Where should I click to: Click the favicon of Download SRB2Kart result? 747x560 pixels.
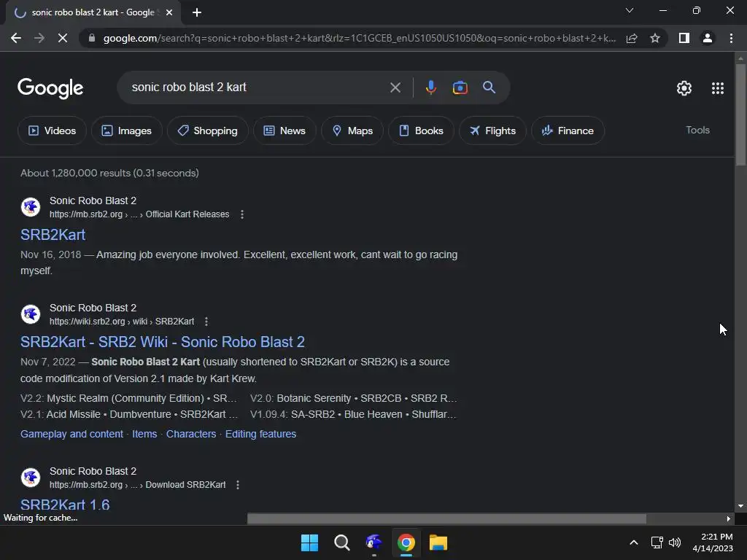[31, 478]
